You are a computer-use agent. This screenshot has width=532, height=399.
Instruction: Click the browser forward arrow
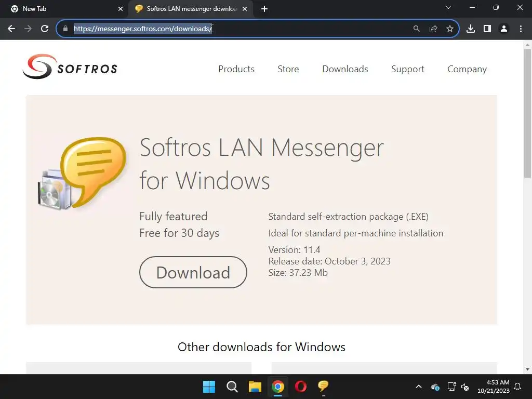point(28,29)
